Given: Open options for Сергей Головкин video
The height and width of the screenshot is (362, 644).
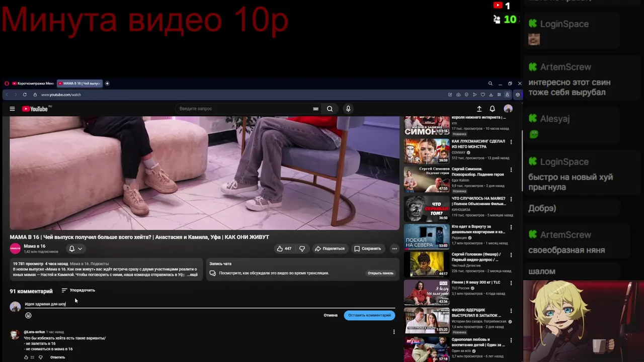Looking at the screenshot, I should coord(511,255).
